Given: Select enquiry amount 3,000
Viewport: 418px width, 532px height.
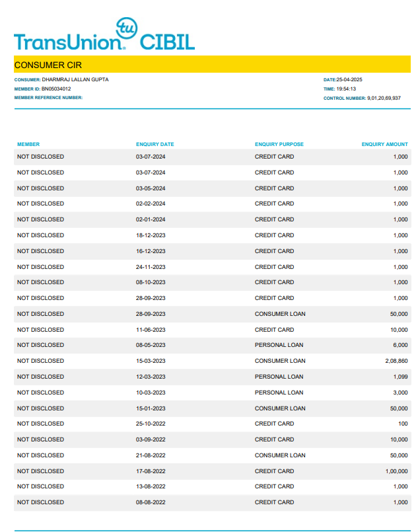Looking at the screenshot, I should [400, 393].
